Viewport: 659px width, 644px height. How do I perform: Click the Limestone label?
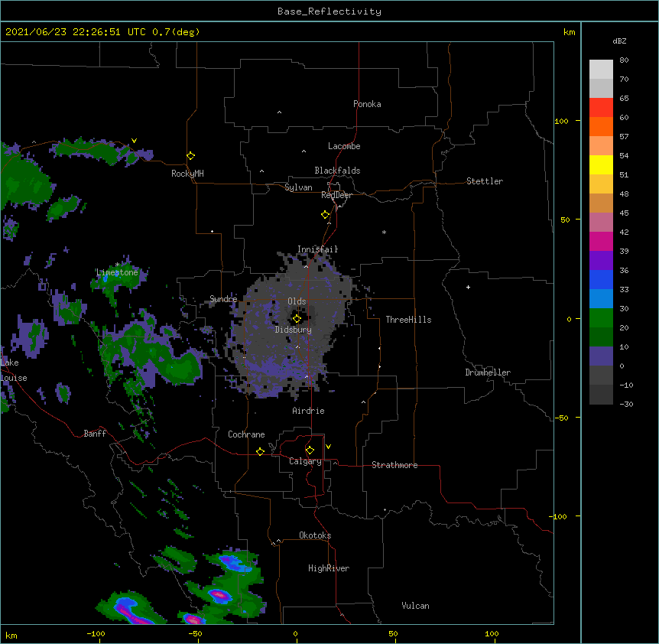click(x=117, y=272)
